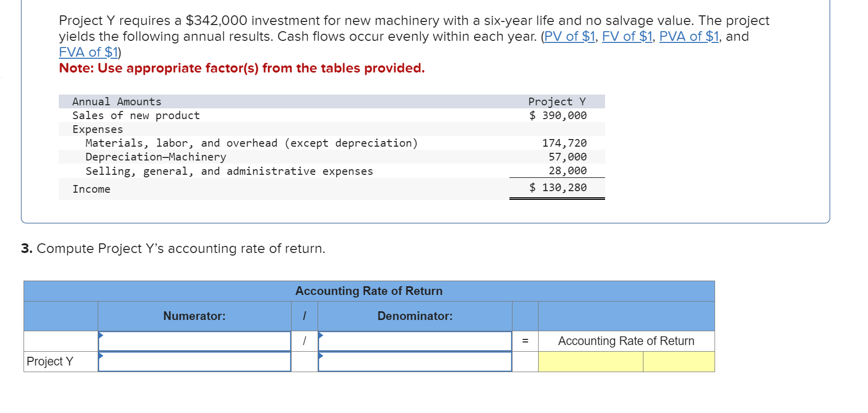Open the PV of $1 table link
This screenshot has width=868, height=413.
click(570, 36)
